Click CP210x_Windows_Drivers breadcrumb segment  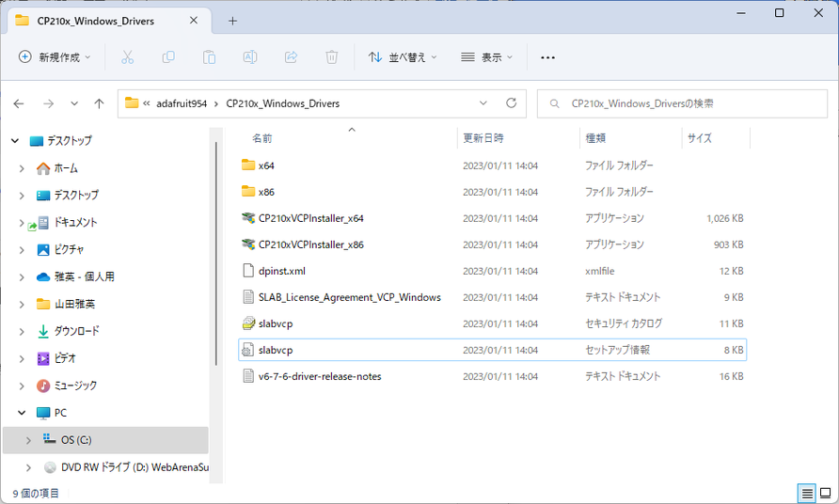coord(282,103)
